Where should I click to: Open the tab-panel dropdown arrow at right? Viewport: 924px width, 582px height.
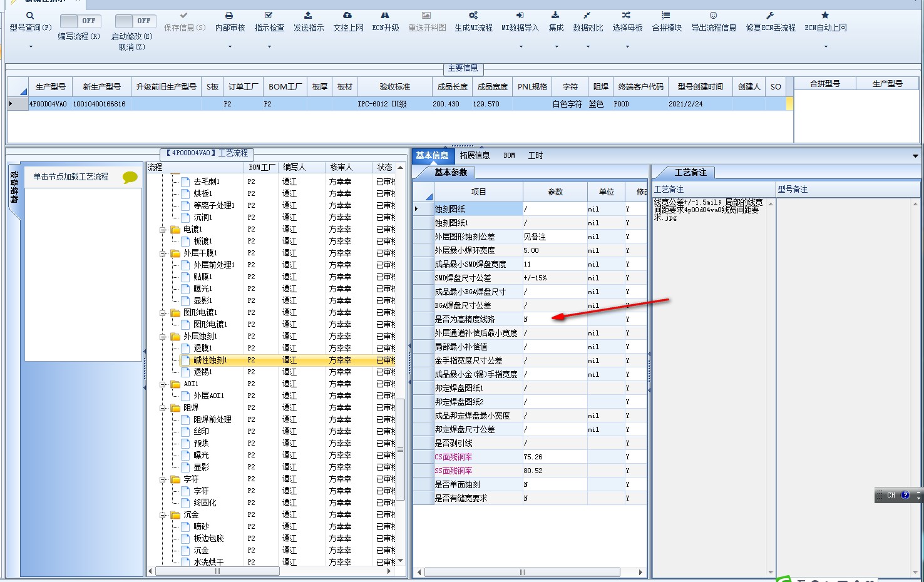coord(915,156)
